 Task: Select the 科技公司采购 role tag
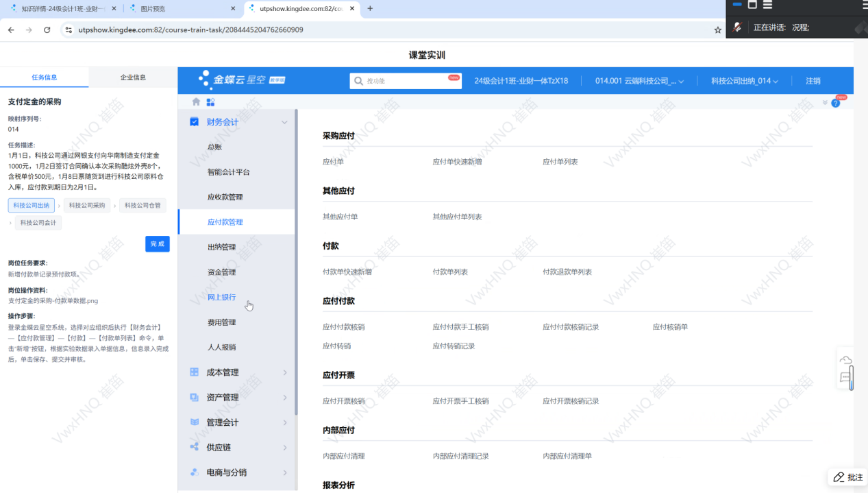(x=87, y=205)
